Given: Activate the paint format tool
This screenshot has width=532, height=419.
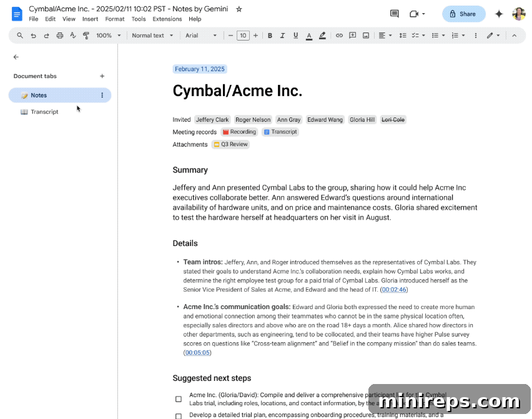Looking at the screenshot, I should pyautogui.click(x=86, y=36).
